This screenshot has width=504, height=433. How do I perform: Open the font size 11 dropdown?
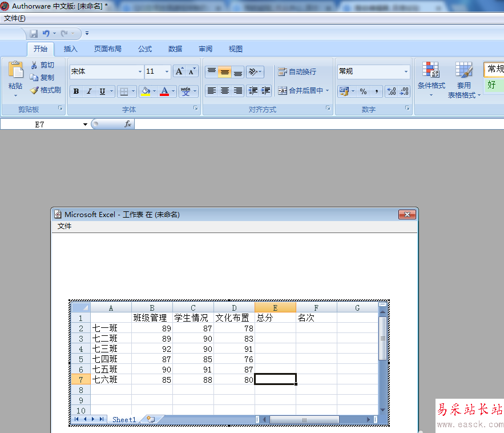coord(167,72)
